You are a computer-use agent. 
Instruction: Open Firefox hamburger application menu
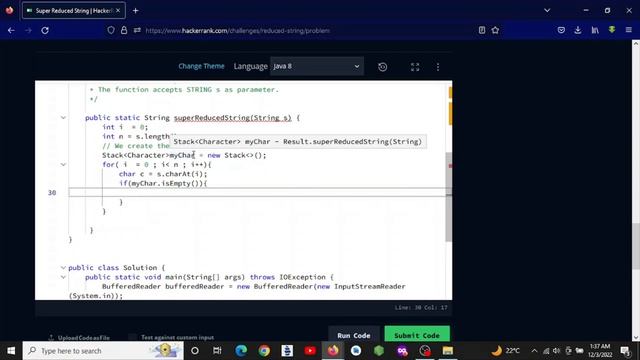(x=629, y=30)
